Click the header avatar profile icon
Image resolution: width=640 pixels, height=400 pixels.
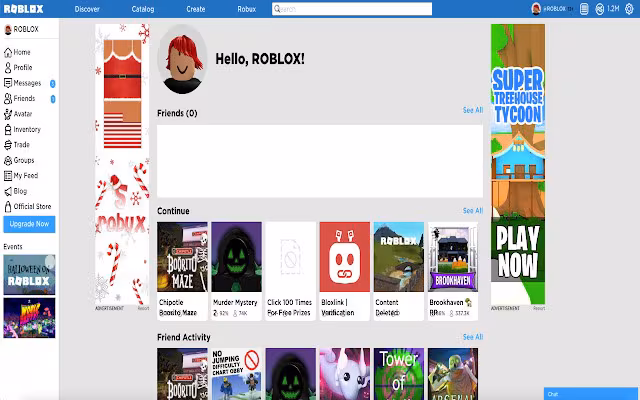(x=536, y=9)
